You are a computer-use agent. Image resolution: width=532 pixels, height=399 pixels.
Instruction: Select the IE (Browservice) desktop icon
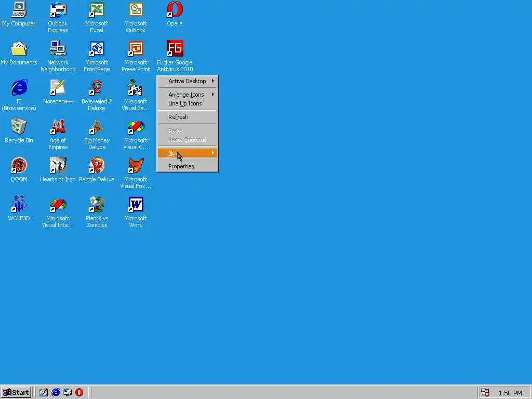click(19, 95)
